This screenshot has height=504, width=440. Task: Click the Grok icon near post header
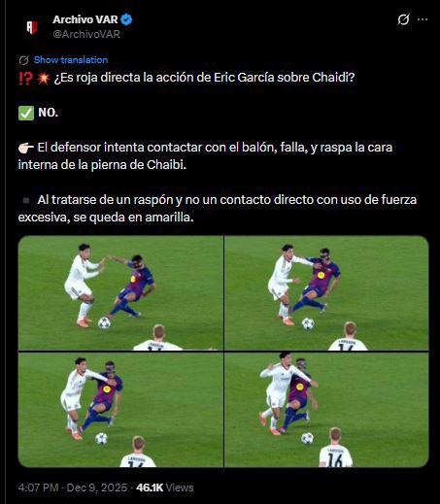tap(403, 19)
